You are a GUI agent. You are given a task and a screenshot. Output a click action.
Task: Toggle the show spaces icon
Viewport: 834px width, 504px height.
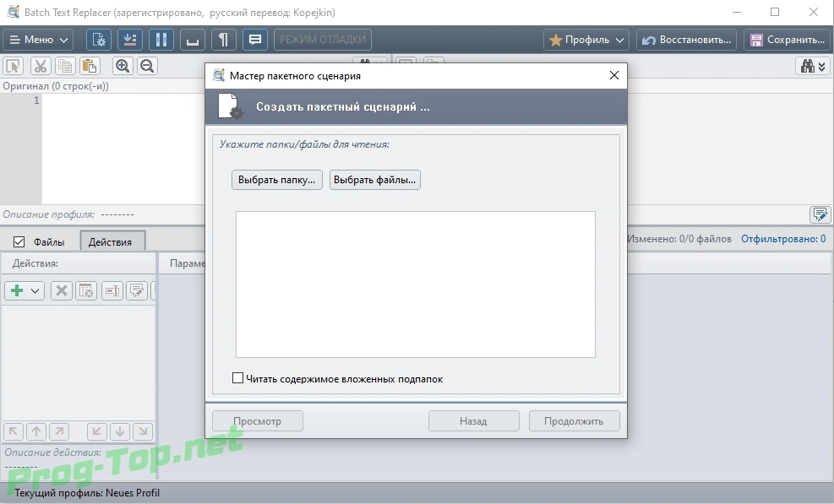tap(193, 40)
